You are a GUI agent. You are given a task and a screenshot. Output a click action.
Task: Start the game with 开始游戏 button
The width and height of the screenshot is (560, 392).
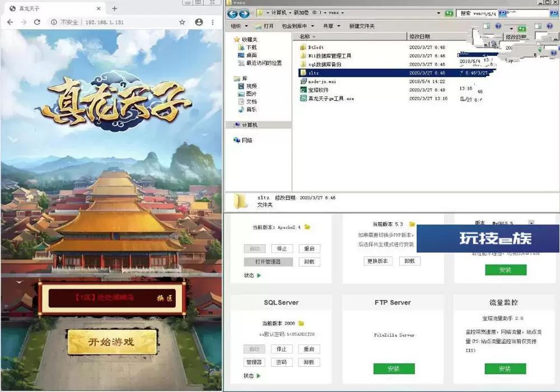(x=112, y=342)
